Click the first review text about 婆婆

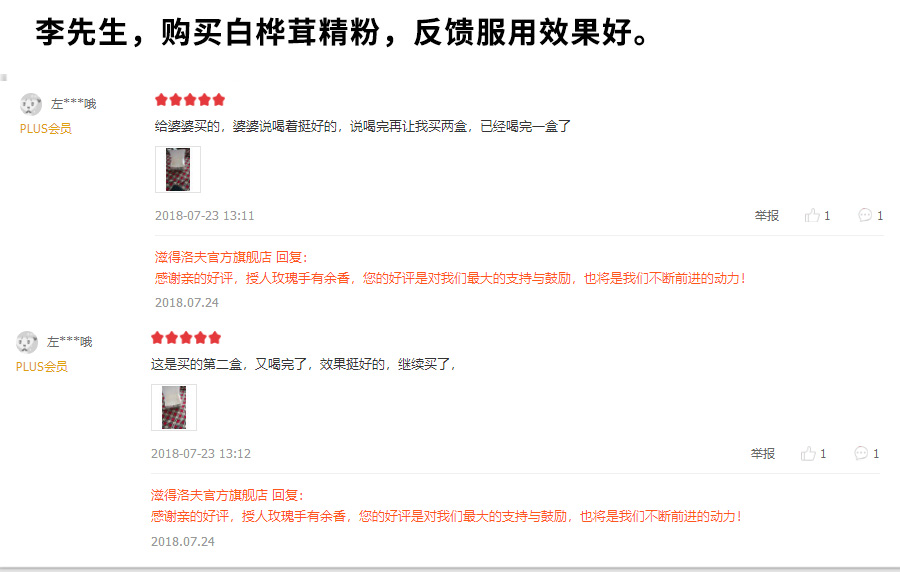pos(363,126)
